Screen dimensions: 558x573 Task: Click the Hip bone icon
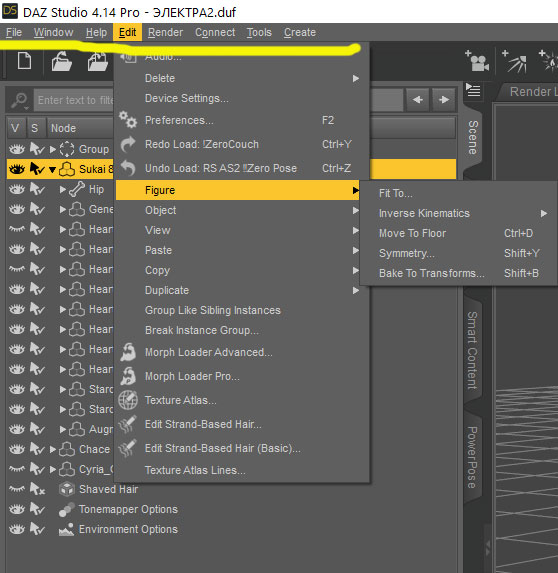click(x=77, y=189)
